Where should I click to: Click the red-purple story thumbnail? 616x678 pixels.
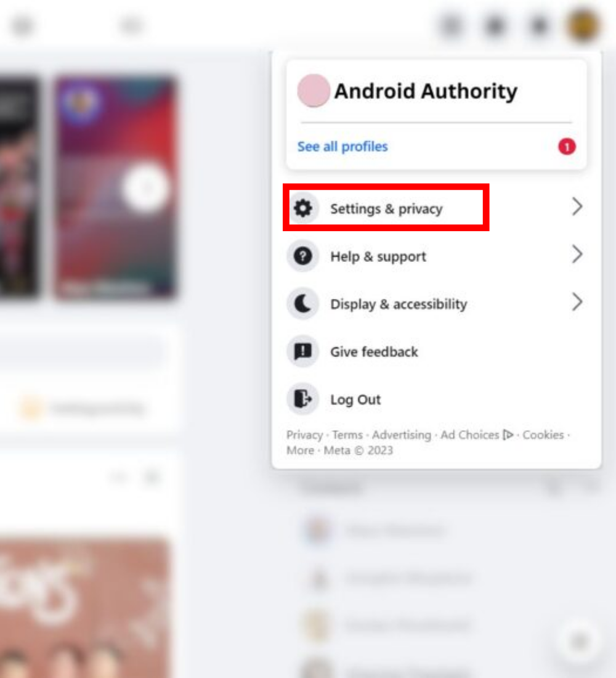pos(115,187)
